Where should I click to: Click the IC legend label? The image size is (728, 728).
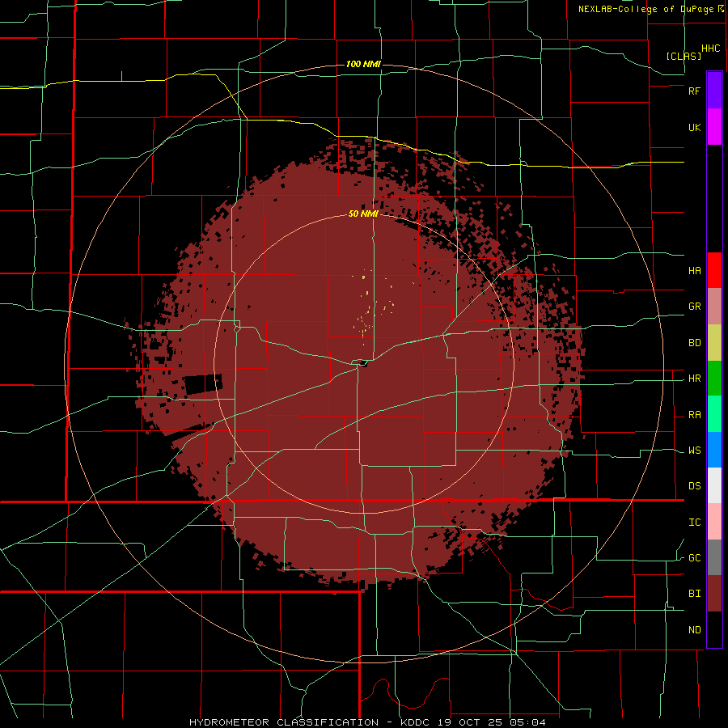(695, 523)
